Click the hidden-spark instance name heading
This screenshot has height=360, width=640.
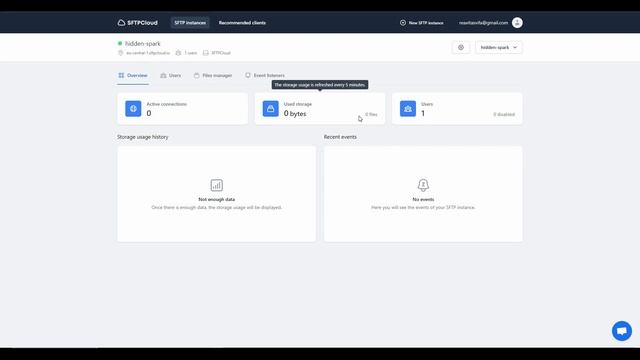pyautogui.click(x=143, y=43)
